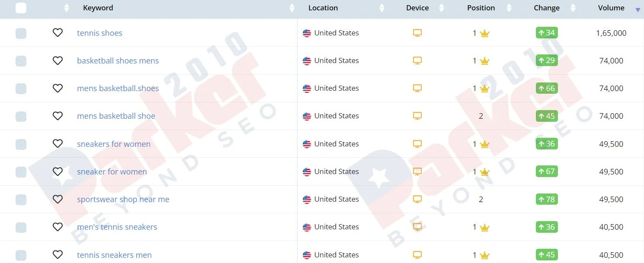The image size is (644, 263).
Task: Sort by Volume using header arrow
Action: tap(638, 10)
